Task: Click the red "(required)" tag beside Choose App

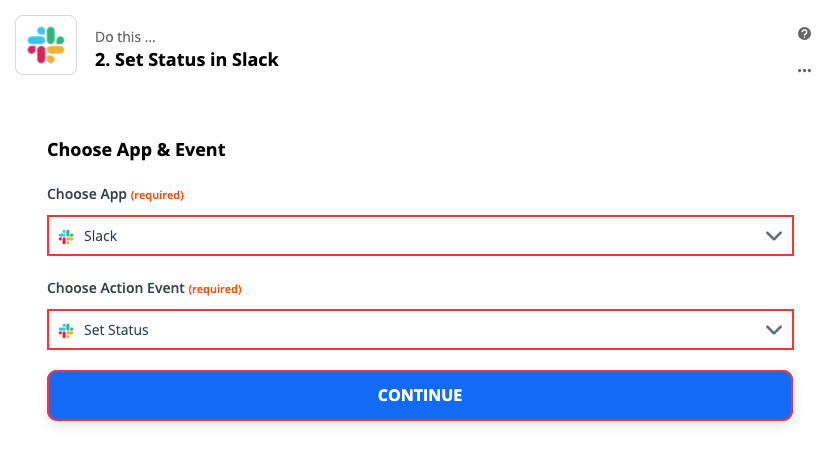Action: [x=157, y=195]
